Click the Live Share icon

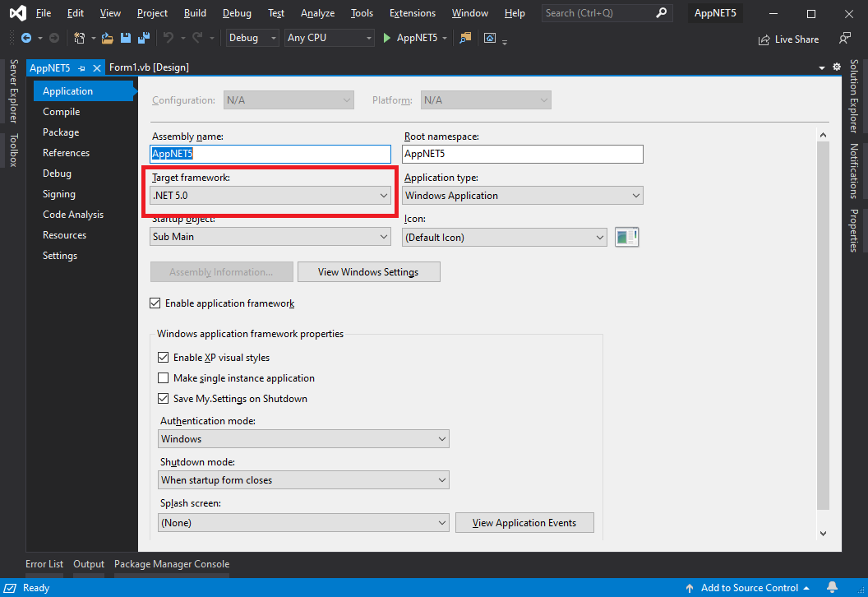point(764,39)
